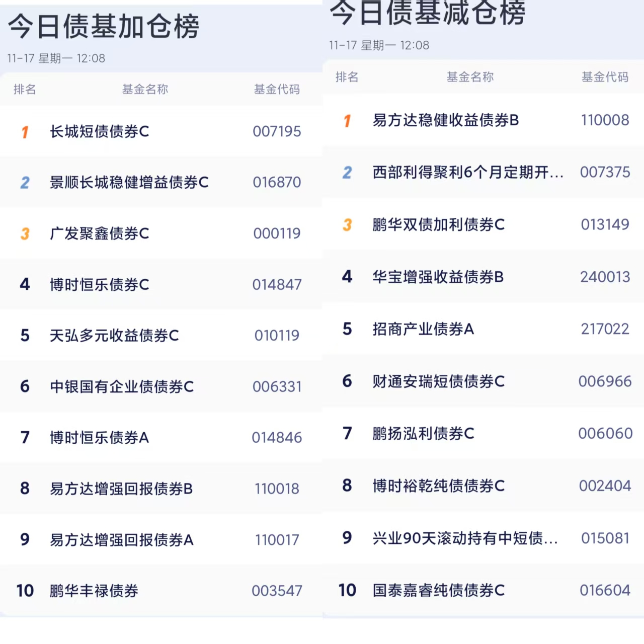Open fund 天弘多元收益债券C
644x644 pixels.
tap(114, 336)
